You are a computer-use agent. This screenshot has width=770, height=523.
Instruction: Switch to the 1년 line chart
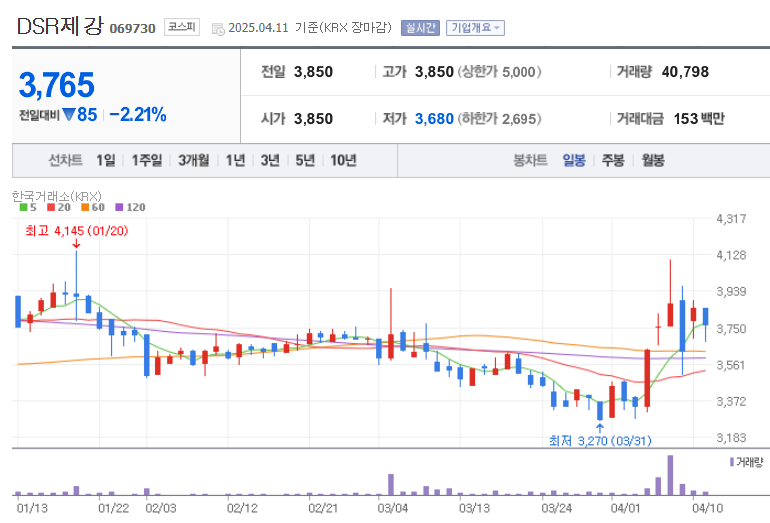(235, 160)
